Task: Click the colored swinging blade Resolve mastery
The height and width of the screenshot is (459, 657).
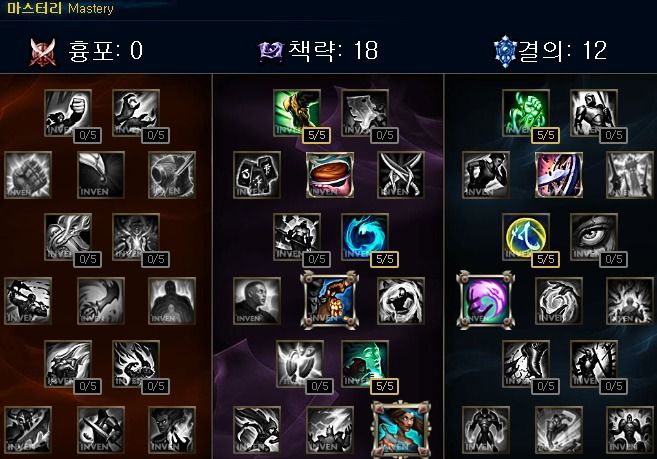Action: (559, 175)
